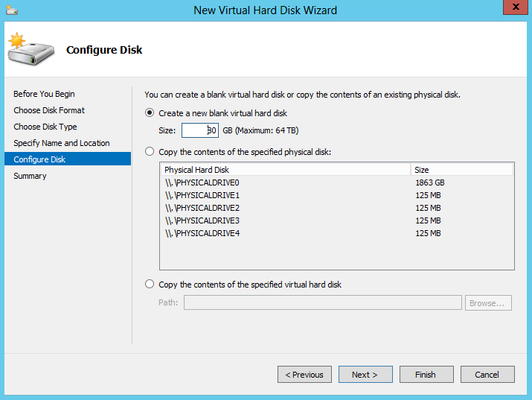Click the Size input field
The image size is (532, 400).
pyautogui.click(x=199, y=130)
